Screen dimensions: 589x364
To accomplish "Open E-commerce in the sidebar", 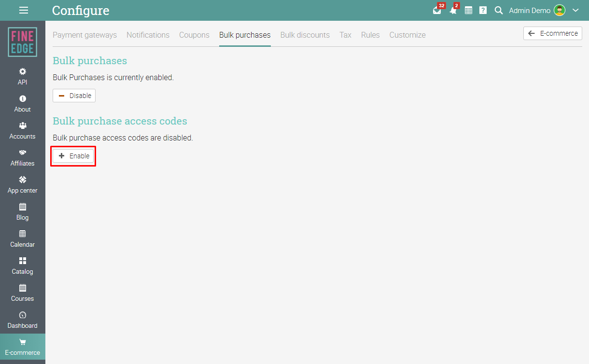I will click(23, 347).
